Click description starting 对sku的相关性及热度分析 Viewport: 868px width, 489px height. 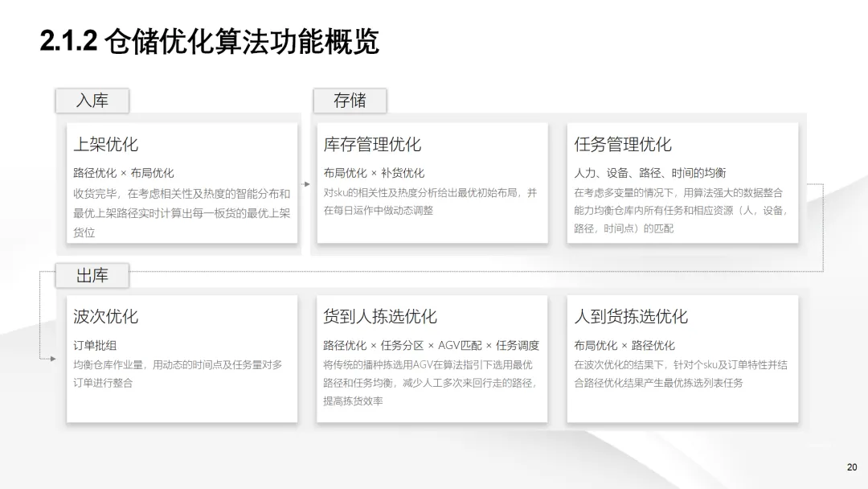(x=430, y=202)
